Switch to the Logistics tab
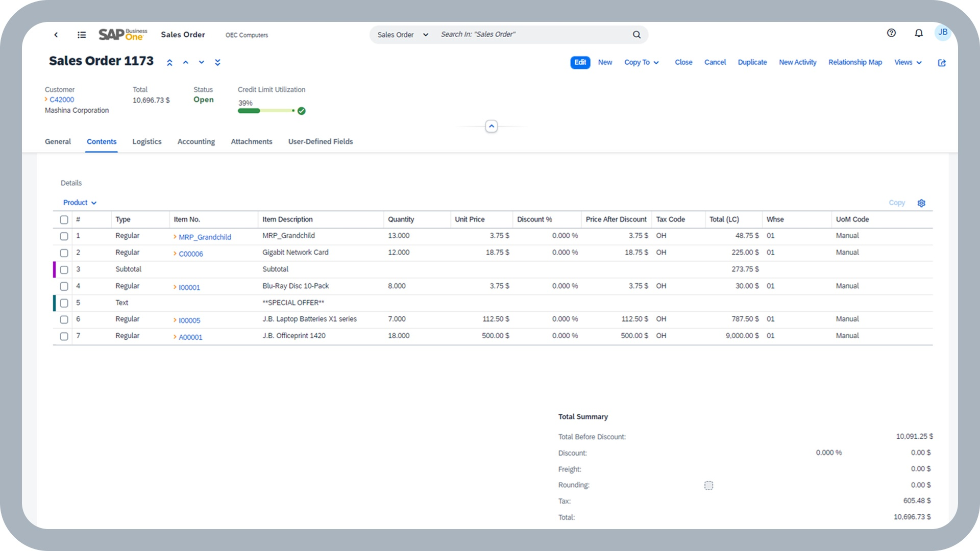980x551 pixels. (x=147, y=141)
